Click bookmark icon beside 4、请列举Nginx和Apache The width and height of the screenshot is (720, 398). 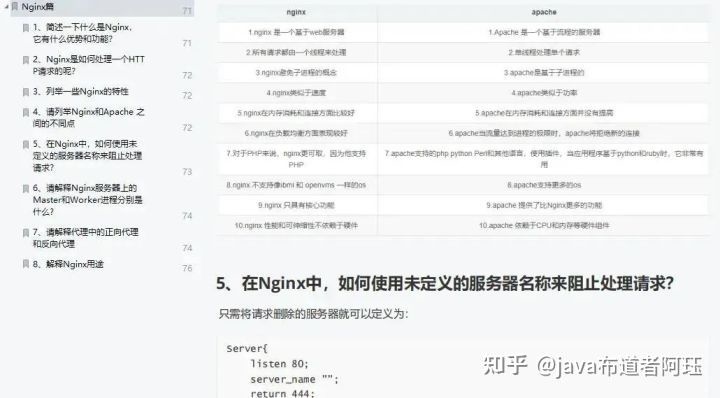(x=26, y=112)
